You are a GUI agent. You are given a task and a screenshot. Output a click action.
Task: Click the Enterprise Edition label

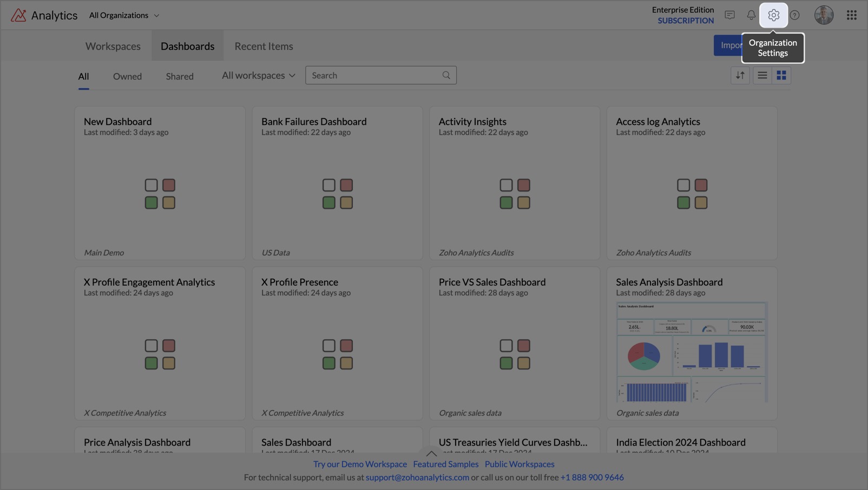point(683,10)
